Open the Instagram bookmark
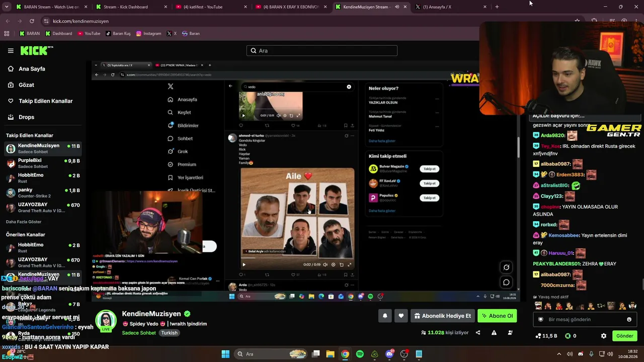This screenshot has height=362, width=644. click(x=148, y=34)
